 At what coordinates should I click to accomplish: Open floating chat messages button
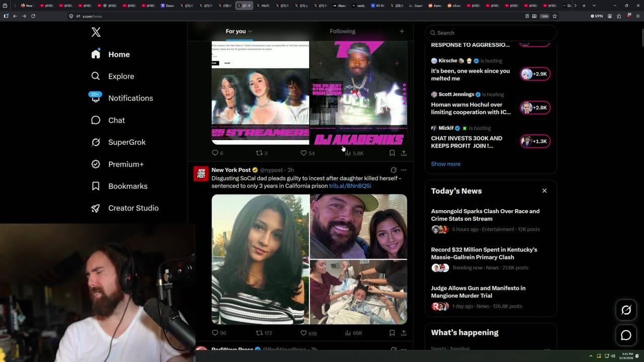pos(626,335)
